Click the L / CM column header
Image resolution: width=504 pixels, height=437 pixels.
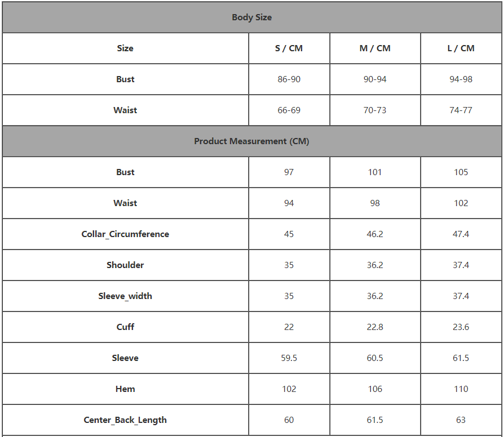point(461,48)
